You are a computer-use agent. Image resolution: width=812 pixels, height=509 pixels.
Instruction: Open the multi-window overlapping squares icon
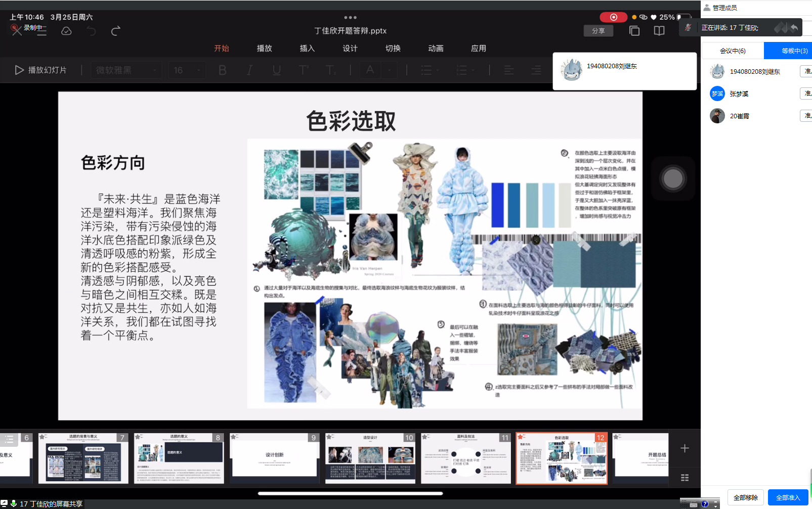point(634,31)
